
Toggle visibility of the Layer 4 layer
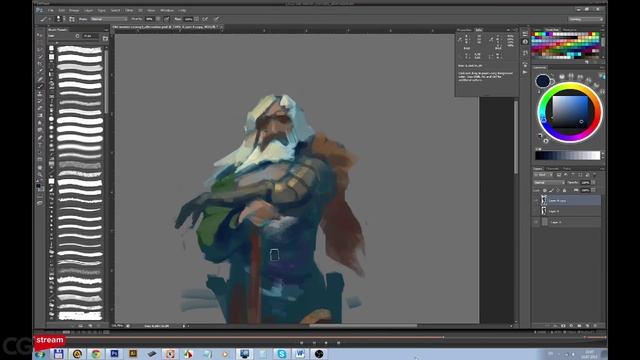pyautogui.click(x=536, y=211)
